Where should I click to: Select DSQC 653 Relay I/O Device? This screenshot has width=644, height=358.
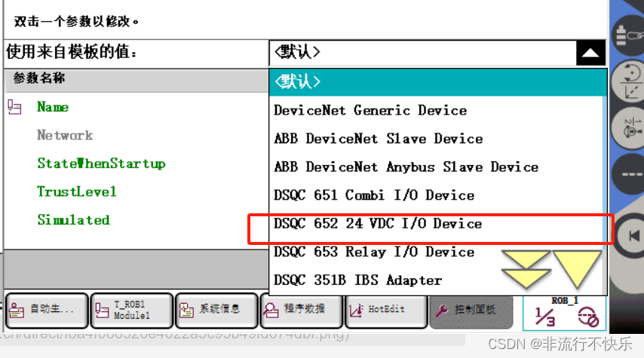tap(374, 252)
